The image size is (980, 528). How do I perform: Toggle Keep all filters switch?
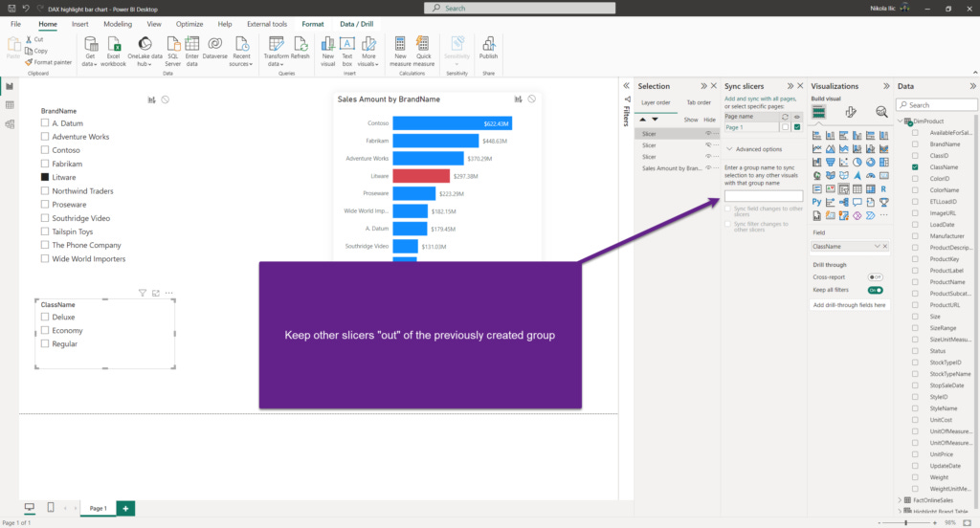(x=875, y=290)
